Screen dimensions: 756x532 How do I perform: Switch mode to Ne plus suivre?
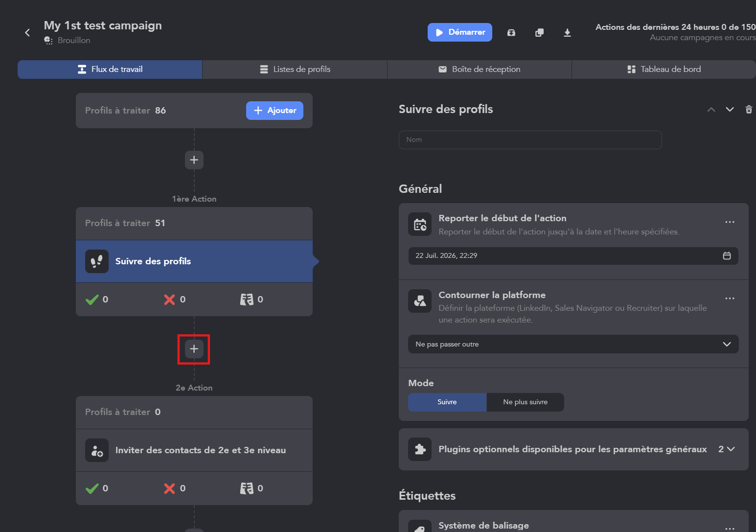(526, 402)
